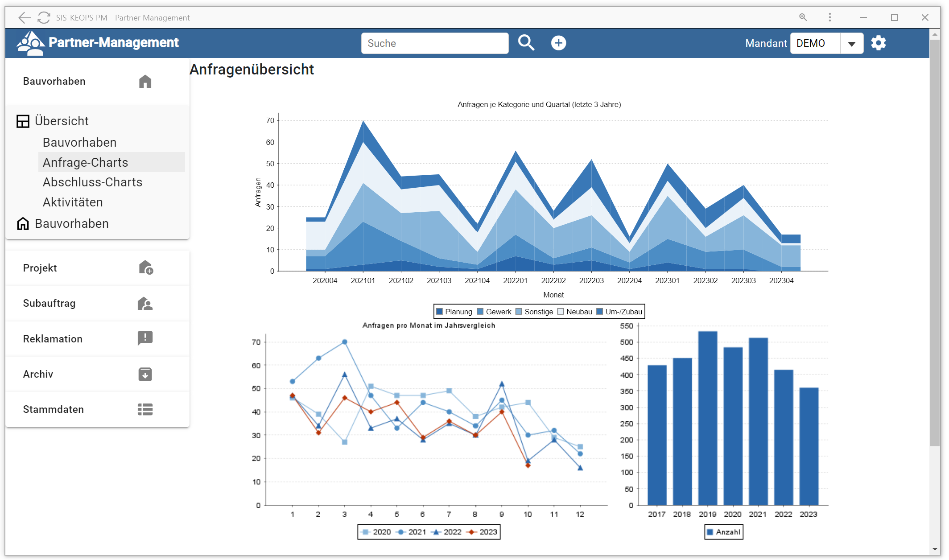Click the magnifier search icon
Screen dimensions: 949x560
(x=526, y=43)
